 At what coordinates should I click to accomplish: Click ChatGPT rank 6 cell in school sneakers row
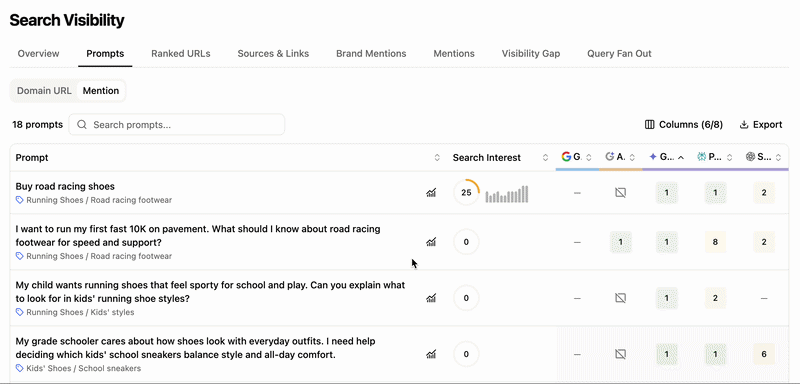click(x=764, y=354)
